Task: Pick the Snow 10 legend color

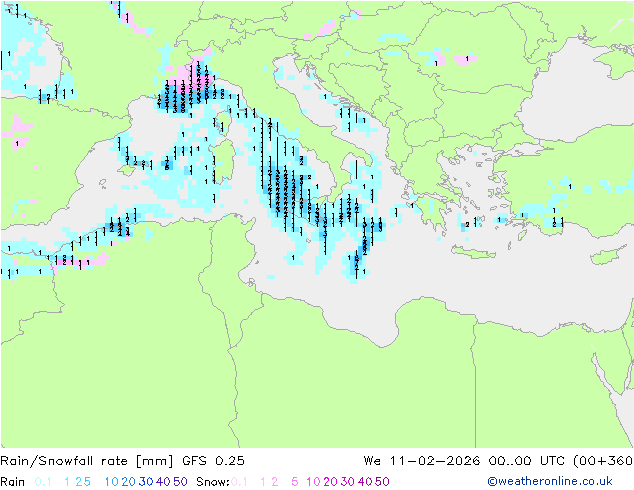Action: click(313, 482)
